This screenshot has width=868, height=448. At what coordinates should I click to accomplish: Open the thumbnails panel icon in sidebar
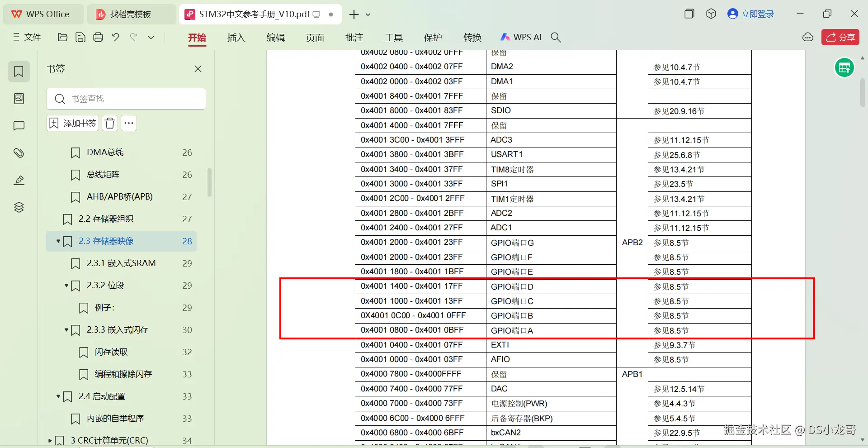pos(19,99)
